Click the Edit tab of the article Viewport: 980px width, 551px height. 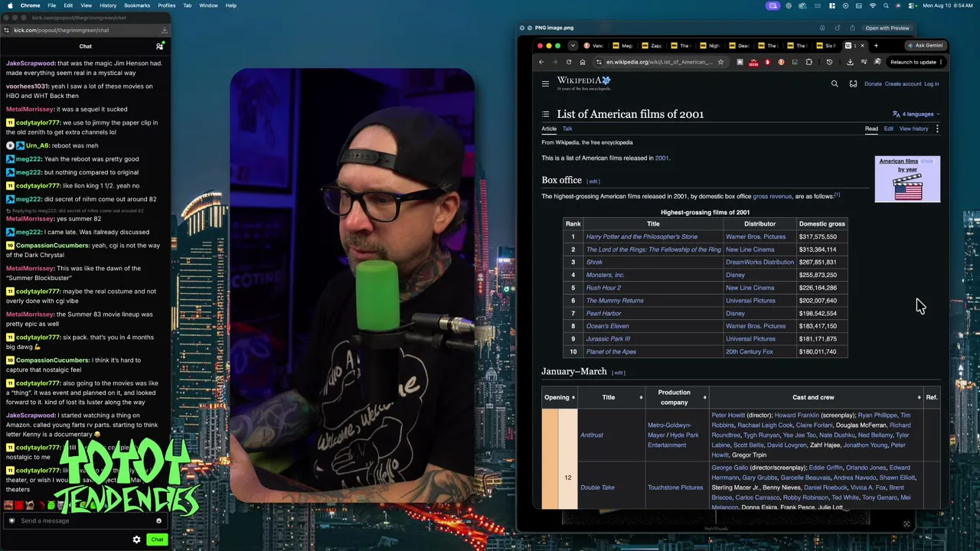pos(888,129)
